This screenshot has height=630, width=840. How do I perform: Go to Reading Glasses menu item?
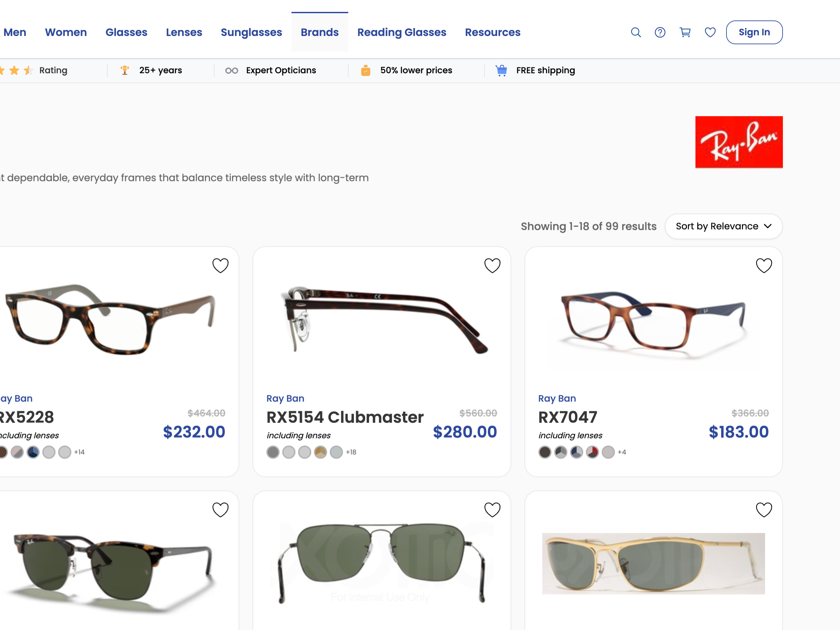(x=401, y=32)
